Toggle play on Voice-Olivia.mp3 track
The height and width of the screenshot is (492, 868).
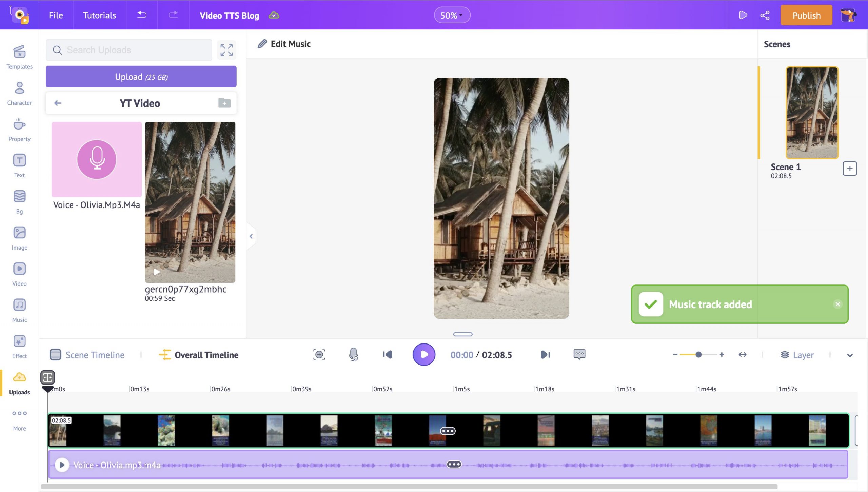coord(61,465)
